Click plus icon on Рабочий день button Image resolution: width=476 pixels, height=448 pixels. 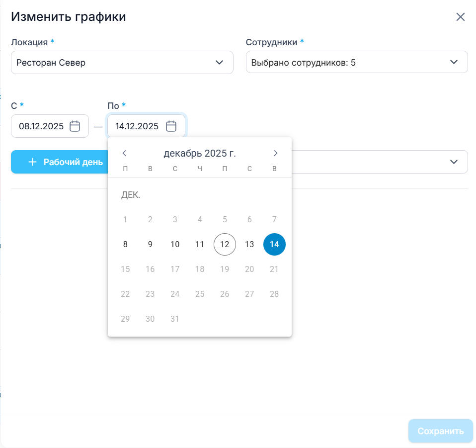point(33,162)
